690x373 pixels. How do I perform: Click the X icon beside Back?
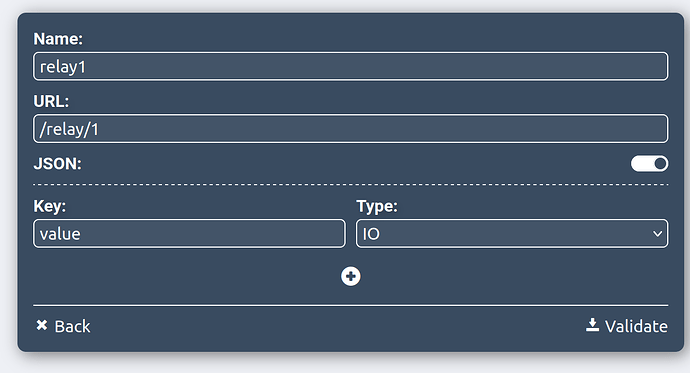coord(42,325)
